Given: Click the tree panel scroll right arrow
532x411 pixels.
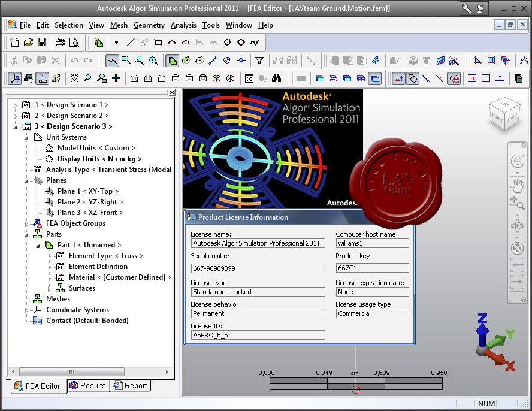Looking at the screenshot, I should click(x=167, y=371).
